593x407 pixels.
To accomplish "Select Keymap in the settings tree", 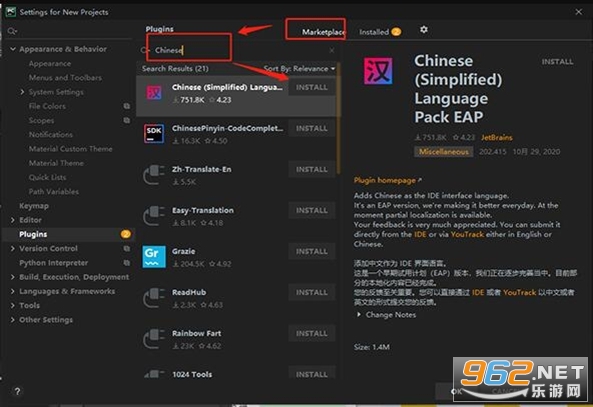I will [x=34, y=206].
